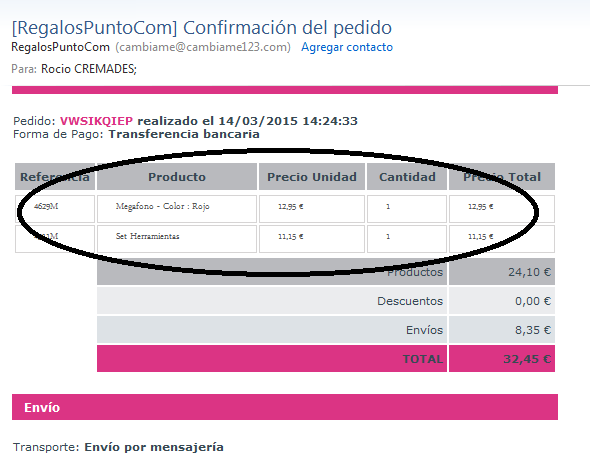Click the Producto column header
The width and height of the screenshot is (590, 469).
coord(177,177)
